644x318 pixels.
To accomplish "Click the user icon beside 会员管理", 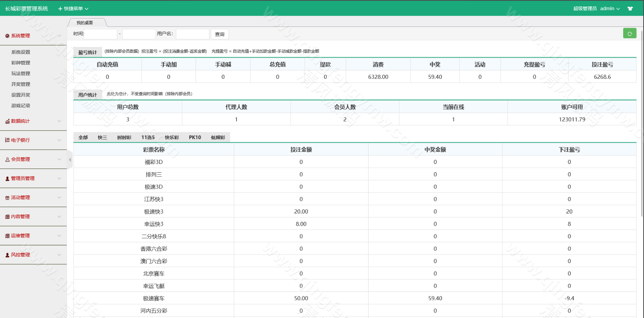I will click(7, 160).
